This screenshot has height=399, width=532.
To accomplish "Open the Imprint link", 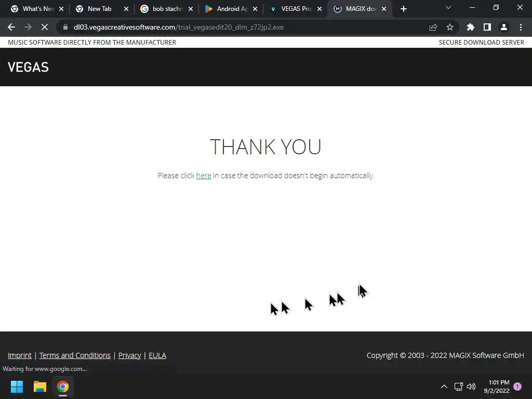I will tap(20, 355).
